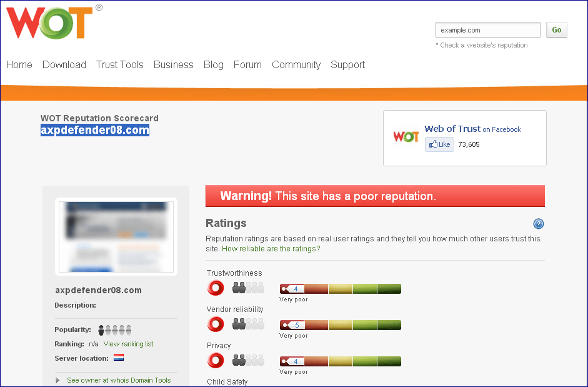Click axpdefender08.com text below the thumbnail
This screenshot has width=588, height=387.
pyautogui.click(x=98, y=290)
